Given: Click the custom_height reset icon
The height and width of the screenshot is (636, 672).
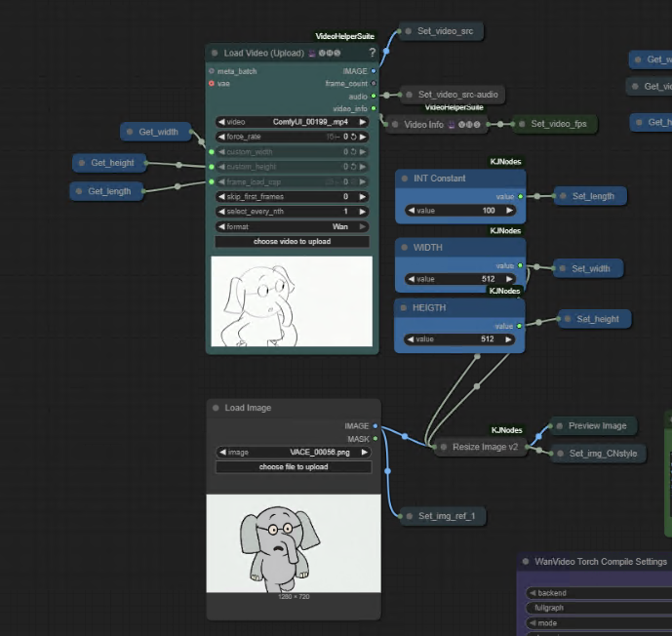Looking at the screenshot, I should point(354,167).
